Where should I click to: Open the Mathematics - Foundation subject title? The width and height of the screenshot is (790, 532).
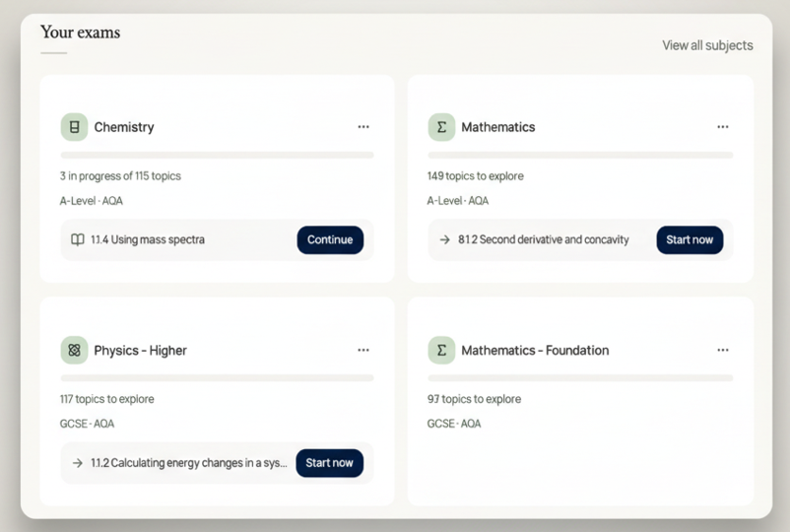535,350
